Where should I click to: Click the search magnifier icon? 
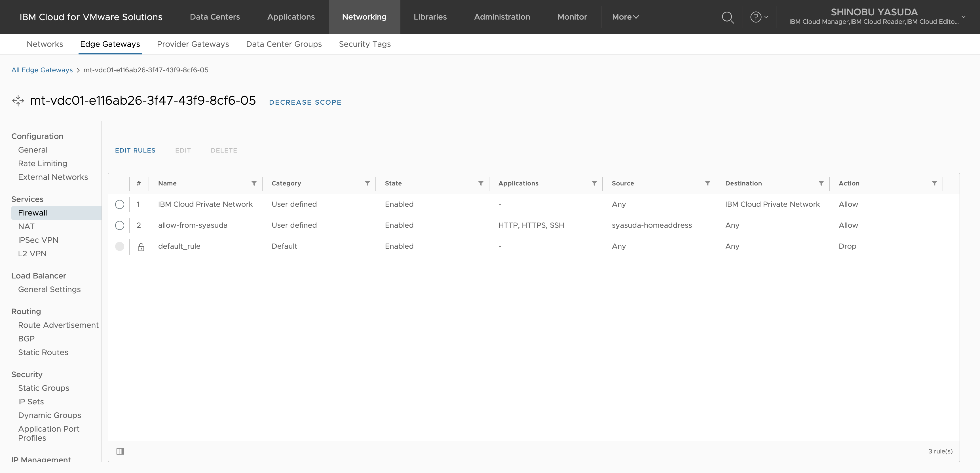[x=727, y=17]
